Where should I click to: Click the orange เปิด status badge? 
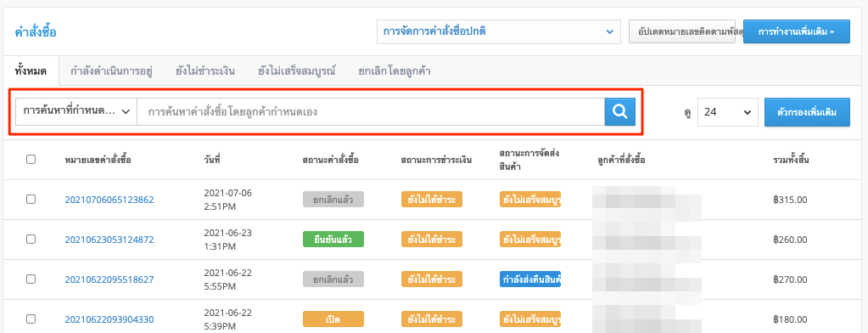[333, 319]
